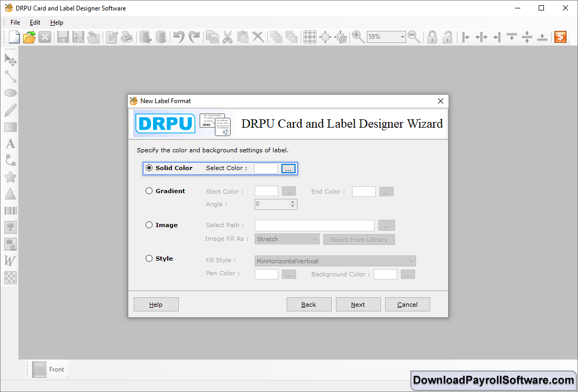The width and height of the screenshot is (578, 392).
Task: Select the triangle shape tool
Action: point(10,194)
